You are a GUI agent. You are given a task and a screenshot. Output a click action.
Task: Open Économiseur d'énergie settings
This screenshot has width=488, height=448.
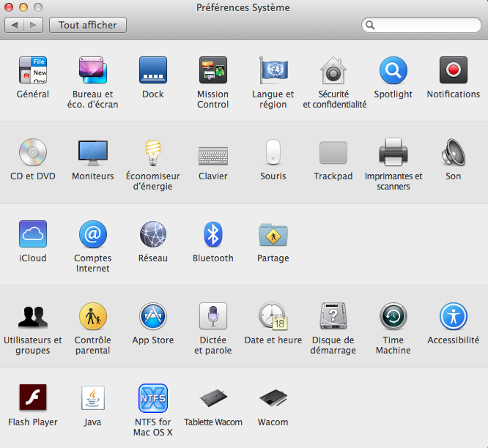(152, 153)
